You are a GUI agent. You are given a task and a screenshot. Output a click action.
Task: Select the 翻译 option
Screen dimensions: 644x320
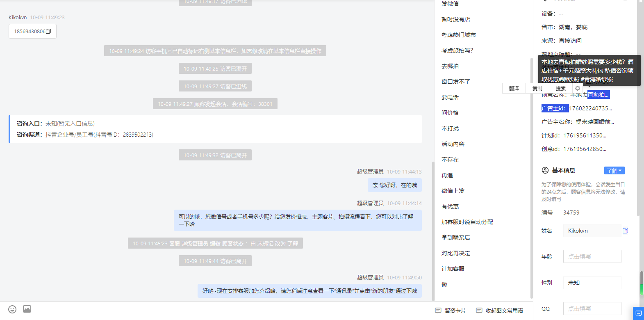[x=514, y=88]
